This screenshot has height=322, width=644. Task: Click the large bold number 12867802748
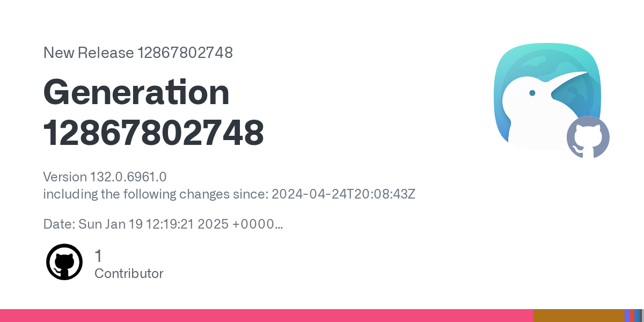click(153, 133)
